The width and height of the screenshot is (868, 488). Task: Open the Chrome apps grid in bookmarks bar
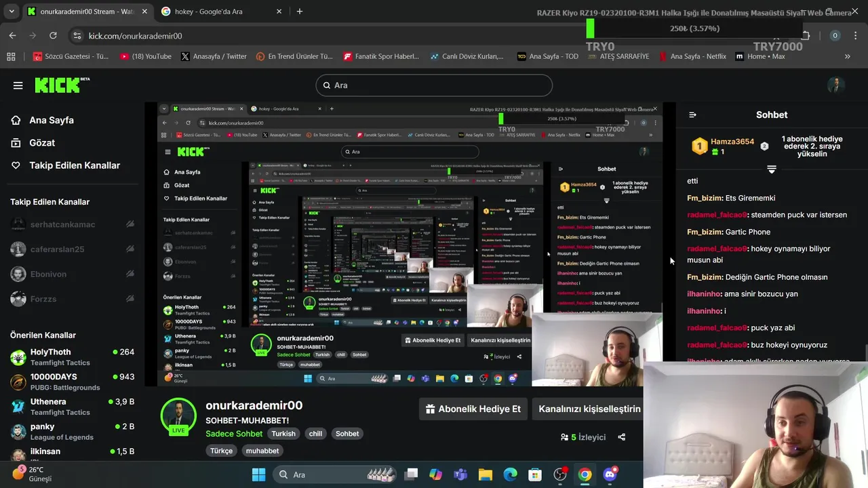pyautogui.click(x=11, y=56)
